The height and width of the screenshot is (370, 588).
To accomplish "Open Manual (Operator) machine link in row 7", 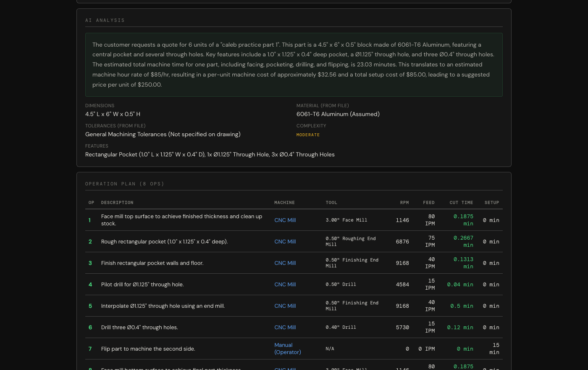I will (x=288, y=349).
